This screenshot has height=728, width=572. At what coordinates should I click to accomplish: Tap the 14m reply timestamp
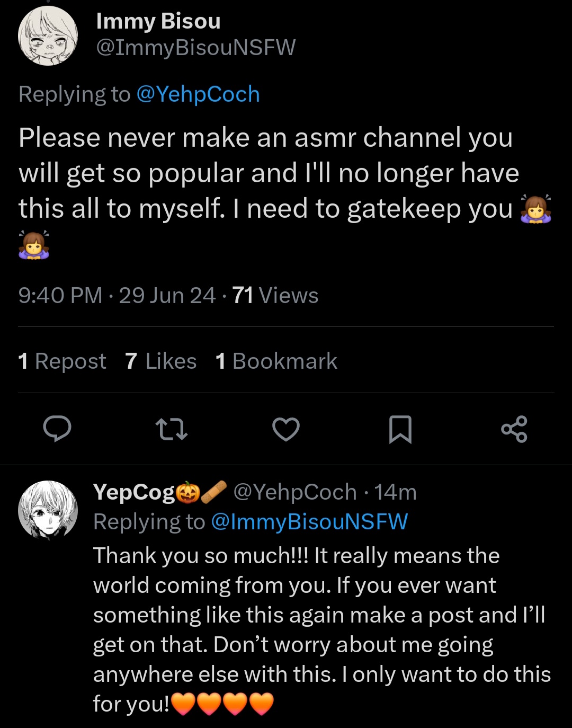coord(396,492)
